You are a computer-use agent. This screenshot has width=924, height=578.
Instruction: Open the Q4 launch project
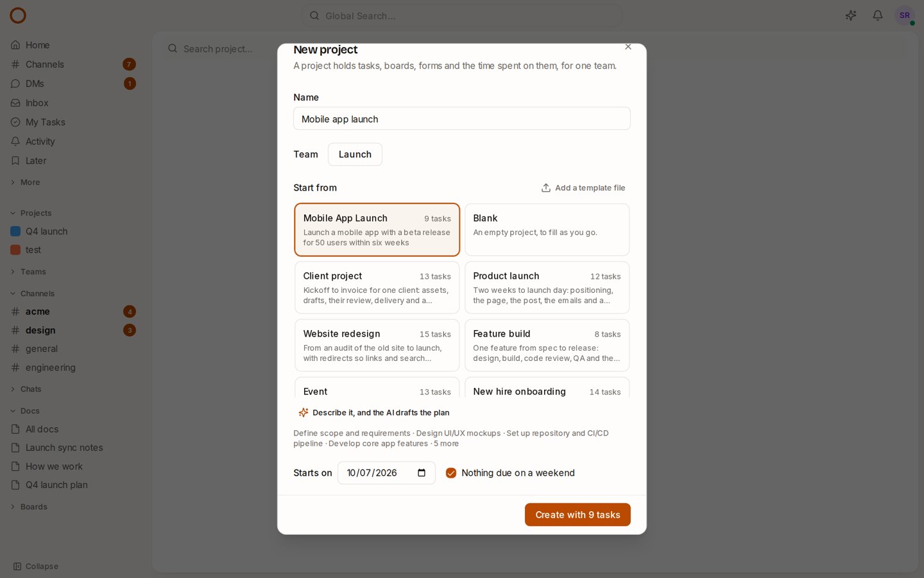click(74, 231)
